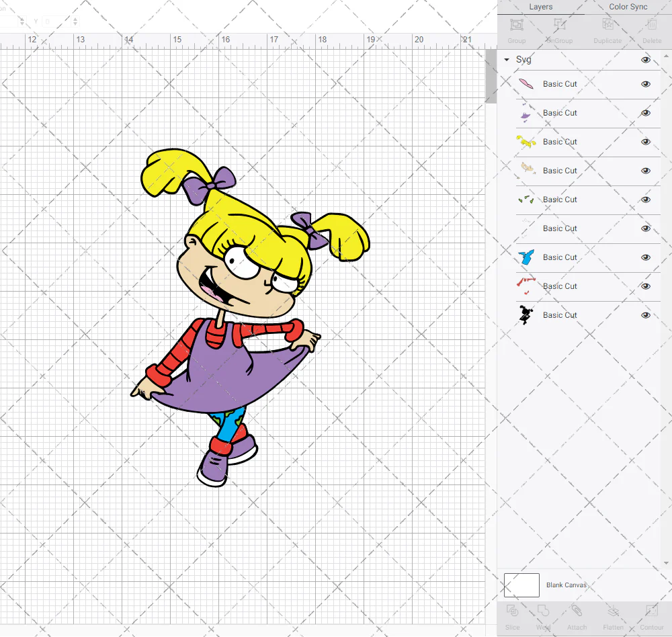This screenshot has width=672, height=637.
Task: Select the Slice tool
Action: point(512,611)
